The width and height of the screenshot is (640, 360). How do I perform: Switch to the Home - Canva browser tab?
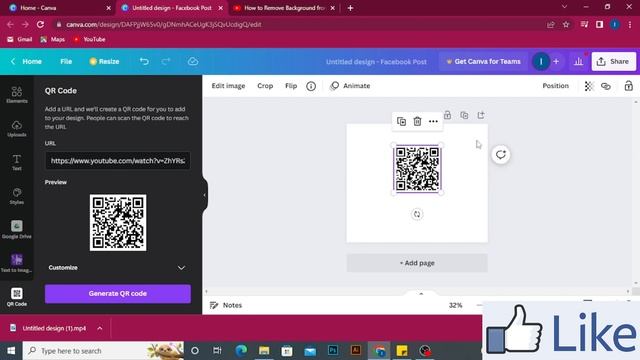[x=60, y=8]
